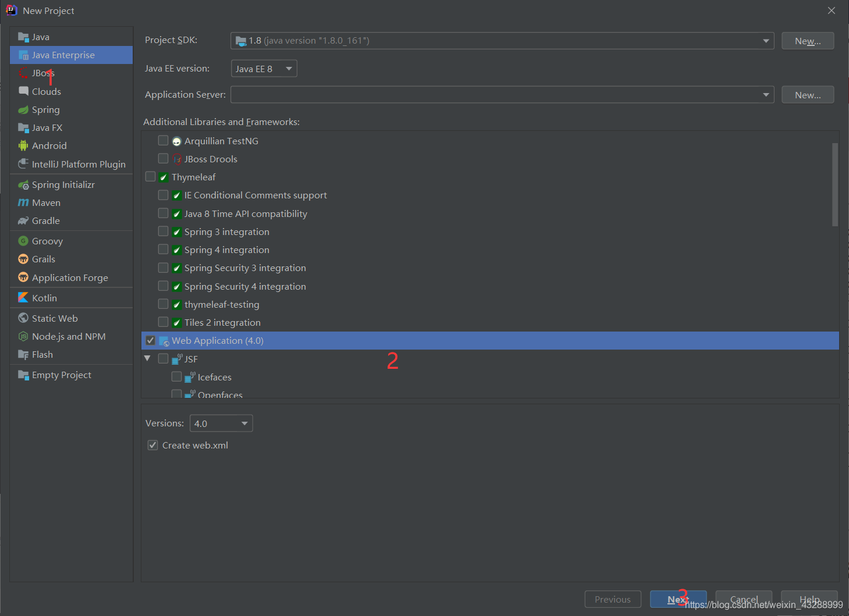Click the Spring leaf icon
The height and width of the screenshot is (616, 849).
click(23, 110)
